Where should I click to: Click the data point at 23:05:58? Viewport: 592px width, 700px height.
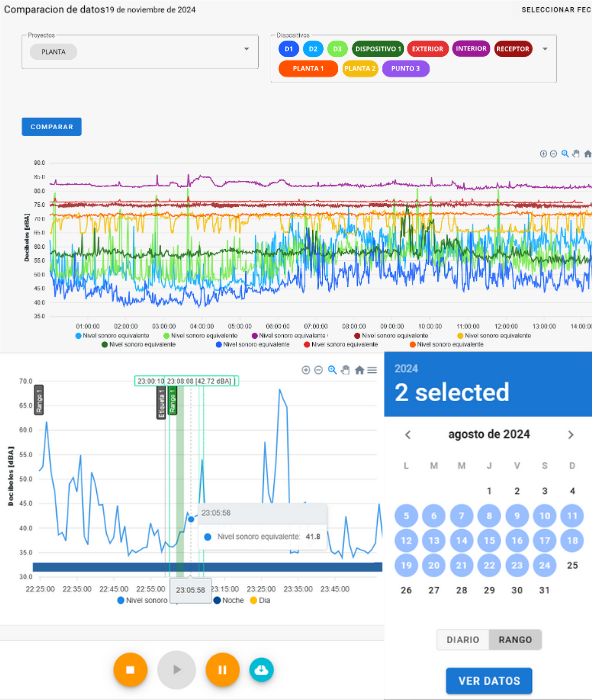click(x=191, y=519)
